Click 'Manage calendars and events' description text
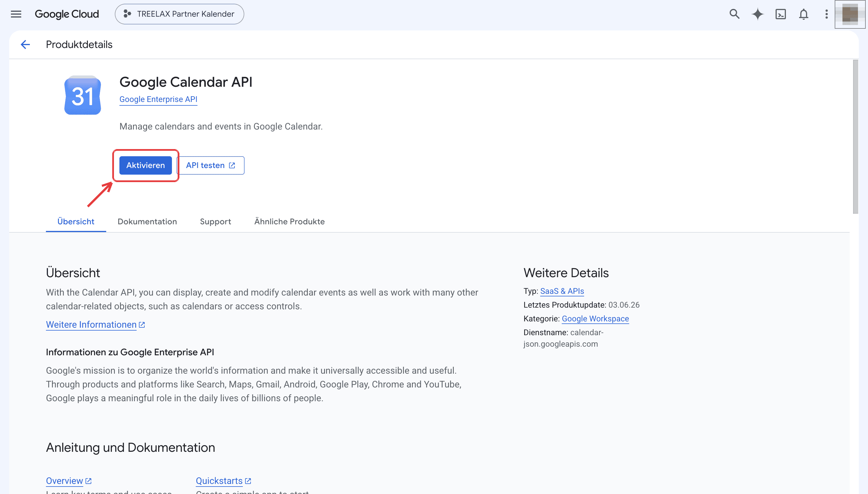Image resolution: width=868 pixels, height=494 pixels. coord(221,126)
